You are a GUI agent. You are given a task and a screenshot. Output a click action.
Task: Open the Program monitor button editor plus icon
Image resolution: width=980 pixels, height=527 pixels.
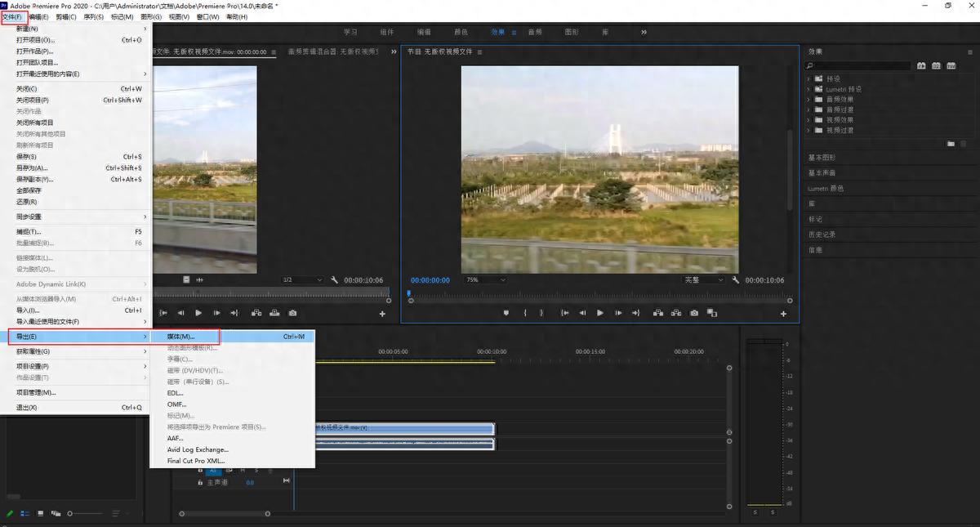[x=784, y=314]
